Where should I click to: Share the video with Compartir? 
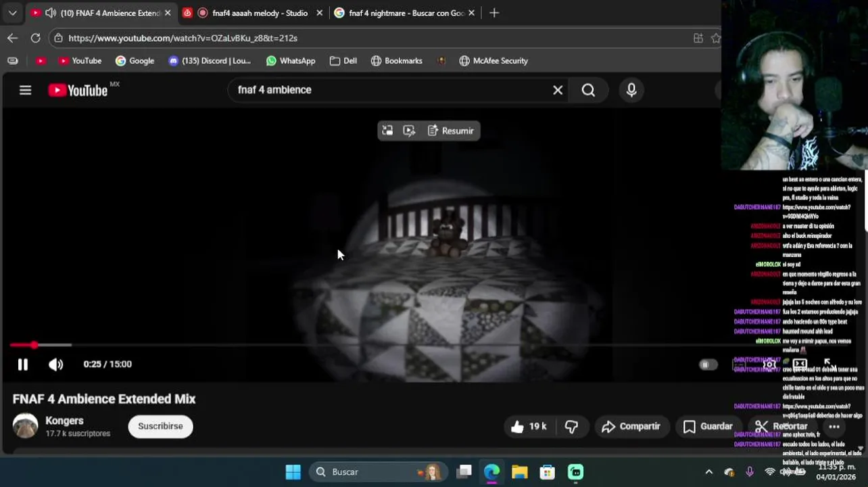(631, 426)
